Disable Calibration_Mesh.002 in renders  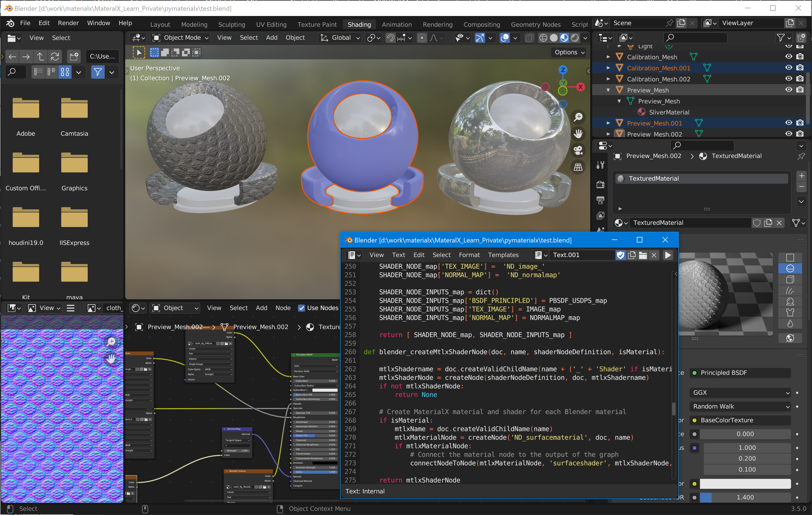pos(800,79)
